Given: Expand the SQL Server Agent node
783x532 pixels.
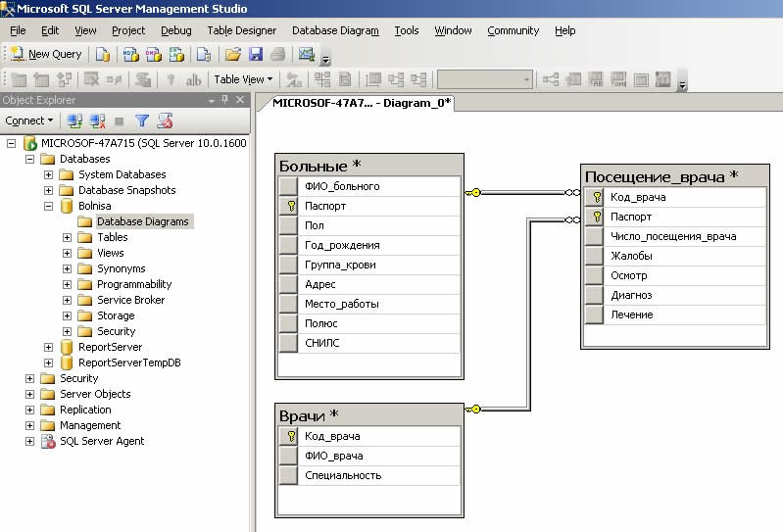Looking at the screenshot, I should [30, 441].
